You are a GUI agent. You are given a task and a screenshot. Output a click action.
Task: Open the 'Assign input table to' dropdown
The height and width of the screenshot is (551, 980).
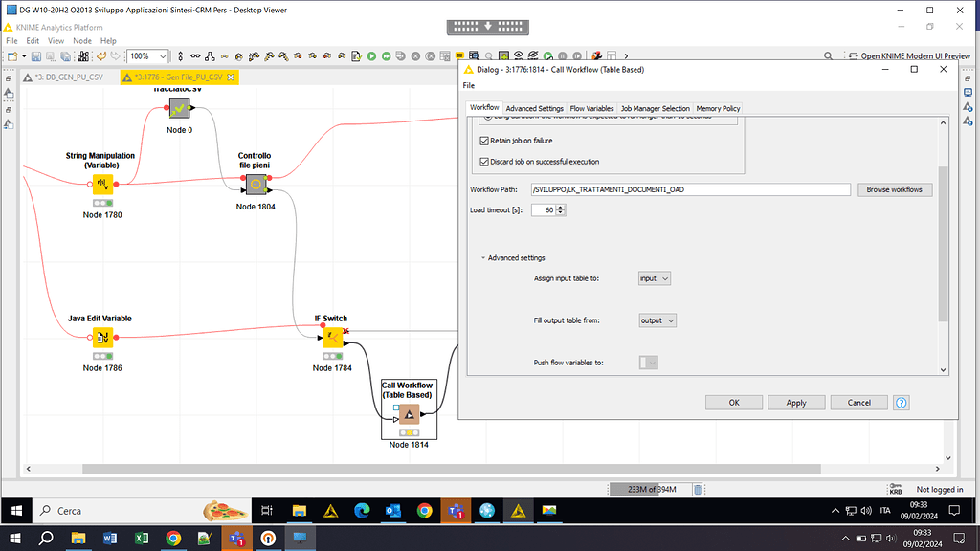(x=654, y=277)
